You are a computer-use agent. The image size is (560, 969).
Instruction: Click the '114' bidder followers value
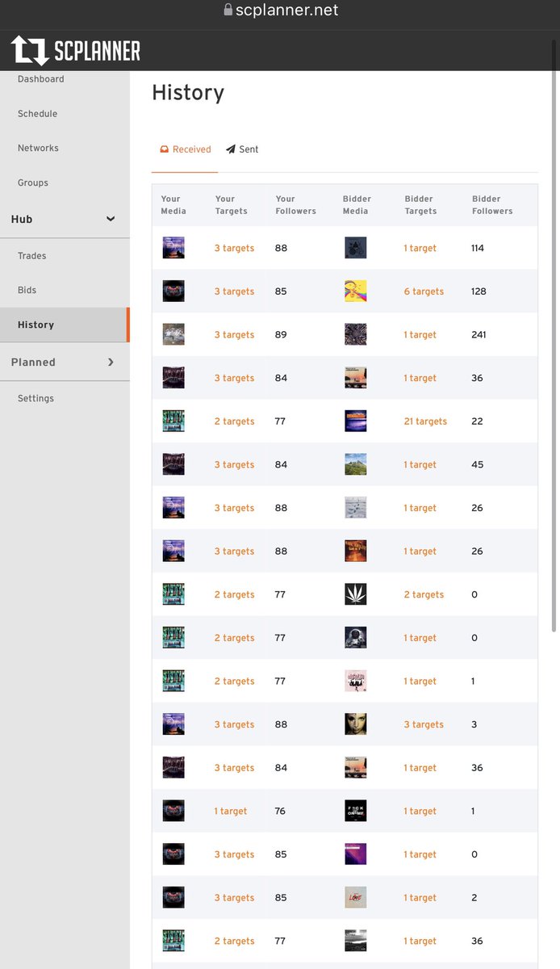(478, 248)
